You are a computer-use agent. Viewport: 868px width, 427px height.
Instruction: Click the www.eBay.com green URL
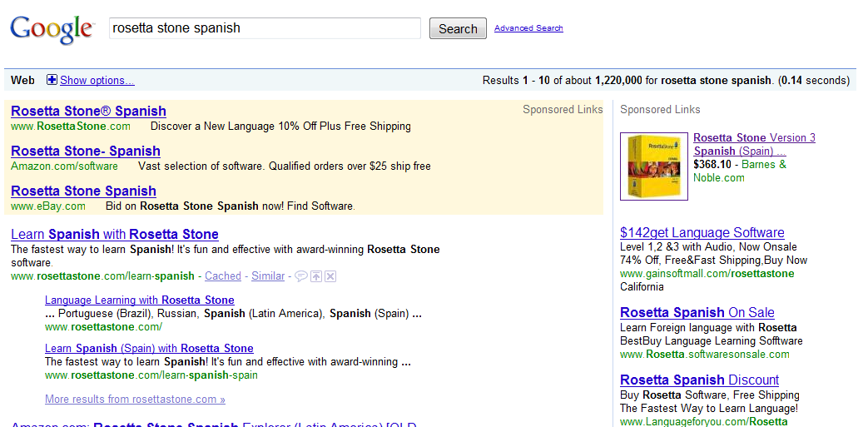[x=48, y=206]
